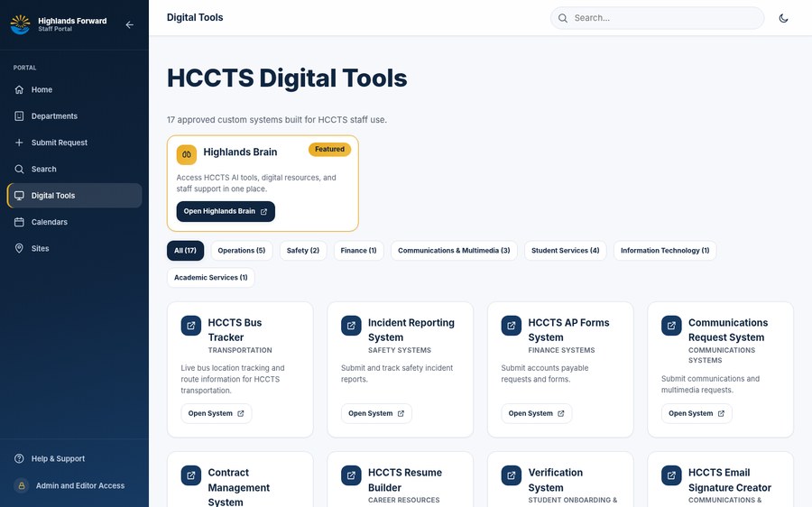Select the All (17) filter
This screenshot has height=507, width=812.
[185, 250]
